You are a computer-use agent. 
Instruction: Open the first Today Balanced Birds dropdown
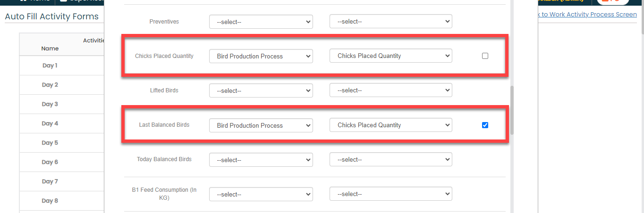(x=261, y=160)
